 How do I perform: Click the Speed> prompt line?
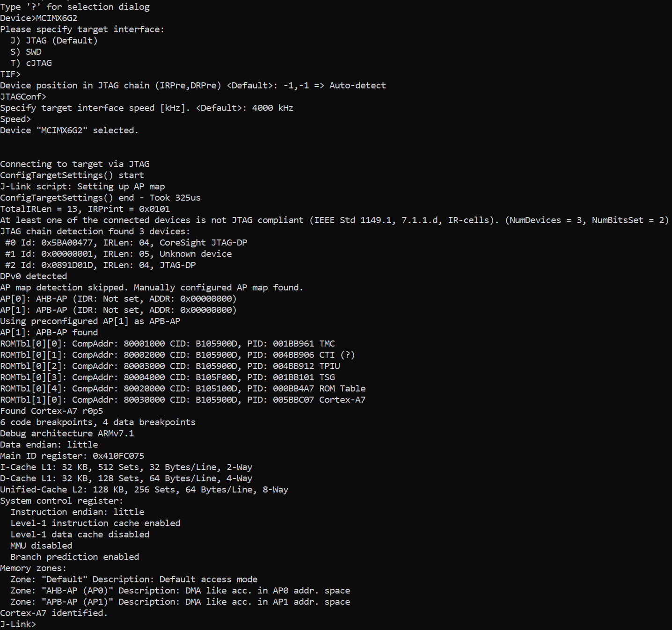click(15, 119)
